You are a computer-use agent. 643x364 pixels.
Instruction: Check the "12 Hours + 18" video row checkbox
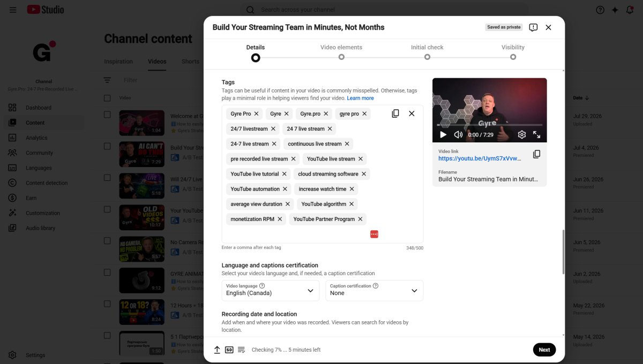coord(107,304)
